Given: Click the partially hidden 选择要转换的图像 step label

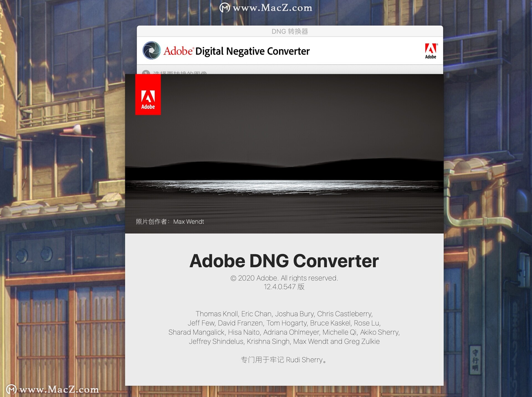Looking at the screenshot, I should pos(180,73).
